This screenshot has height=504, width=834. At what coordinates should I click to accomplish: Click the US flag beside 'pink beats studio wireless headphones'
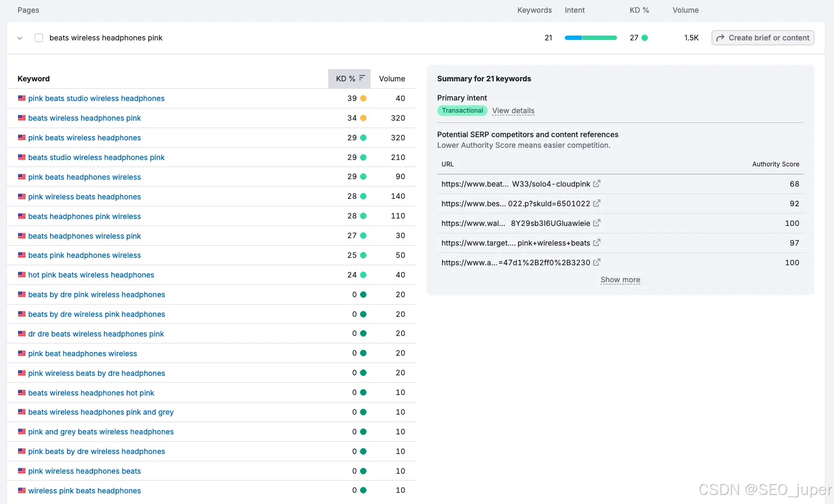22,98
